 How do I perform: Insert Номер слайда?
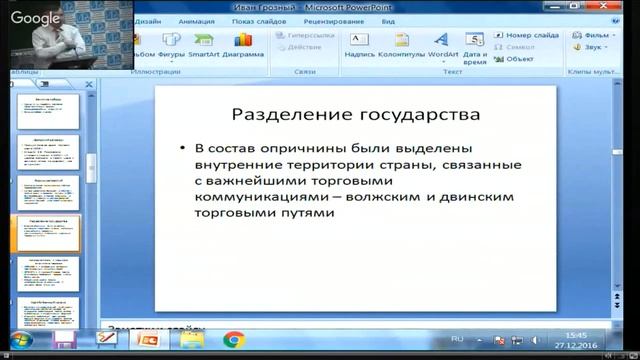[526, 35]
